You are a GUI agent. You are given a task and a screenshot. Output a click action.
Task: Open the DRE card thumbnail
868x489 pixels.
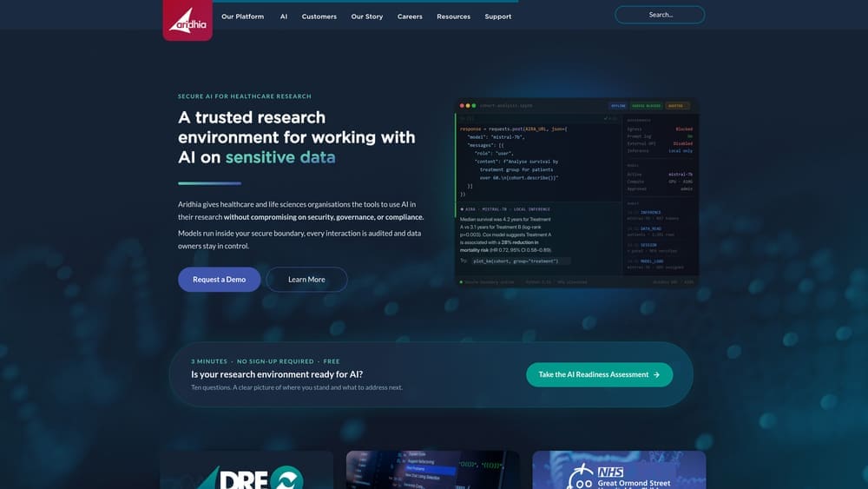tap(247, 470)
